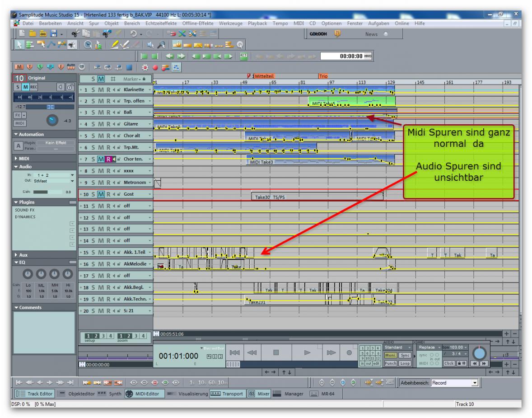Arm record on the Baß track

pos(108,113)
